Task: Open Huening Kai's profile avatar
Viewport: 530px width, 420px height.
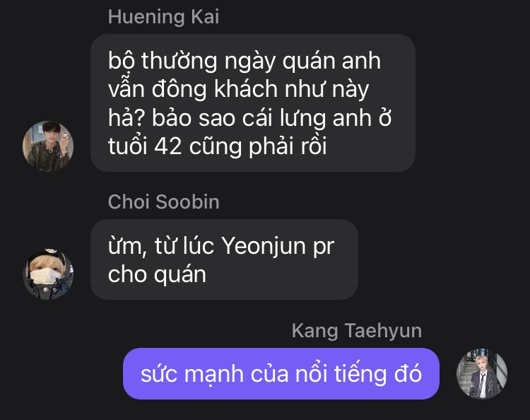Action: click(48, 146)
